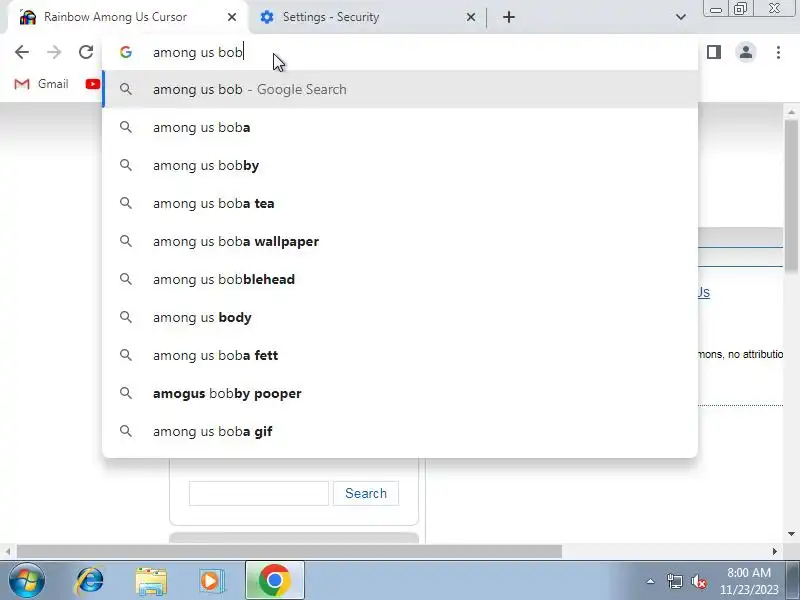
Task: Go back using the browser back arrow
Action: [x=21, y=52]
